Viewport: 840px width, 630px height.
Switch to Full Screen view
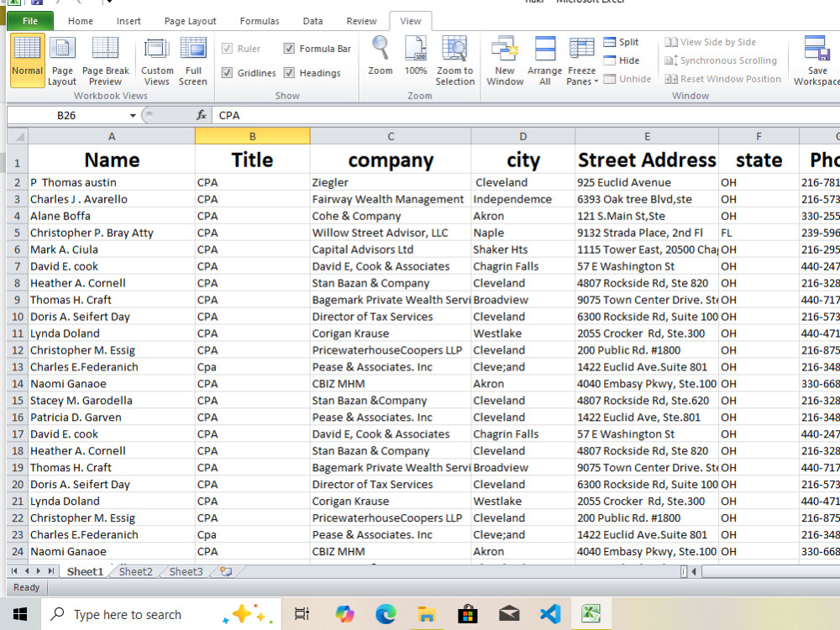click(x=193, y=60)
